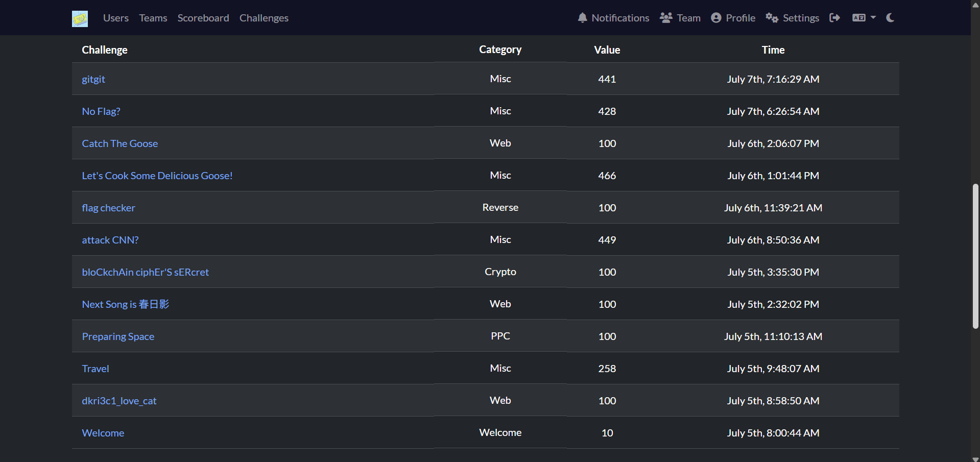
Task: Open the gitgit challenge link
Action: pos(93,79)
